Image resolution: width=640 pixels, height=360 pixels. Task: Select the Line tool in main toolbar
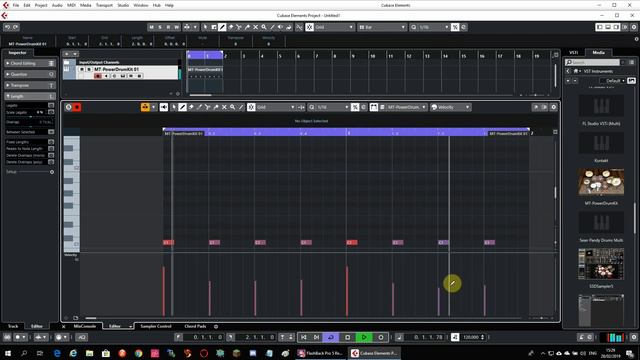(x=272, y=27)
